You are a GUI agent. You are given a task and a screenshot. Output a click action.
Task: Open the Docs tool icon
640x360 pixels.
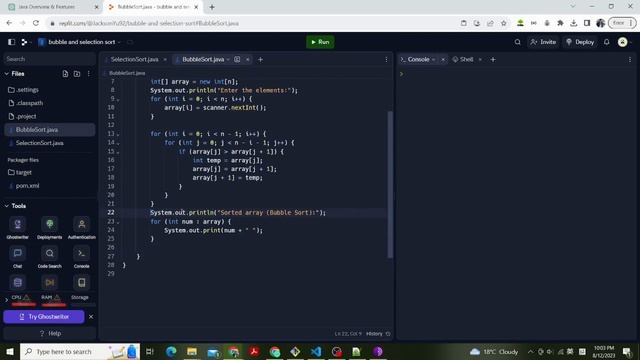tap(82, 282)
